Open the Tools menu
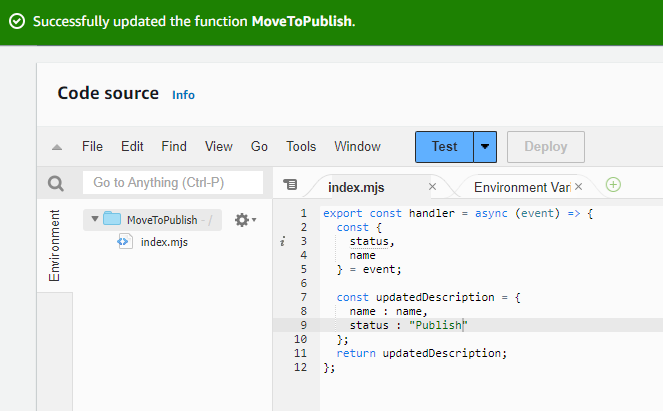 (301, 146)
